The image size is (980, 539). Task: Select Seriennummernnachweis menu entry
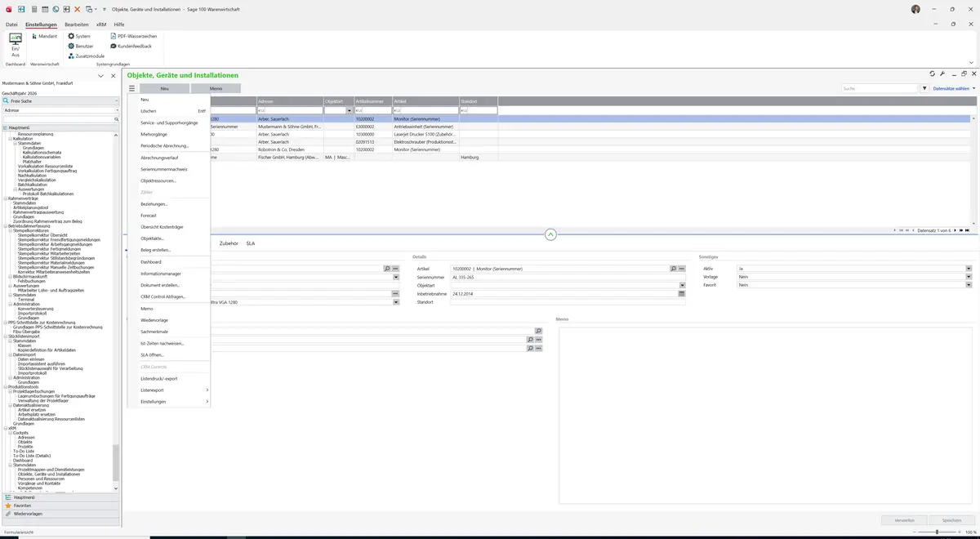(168, 169)
